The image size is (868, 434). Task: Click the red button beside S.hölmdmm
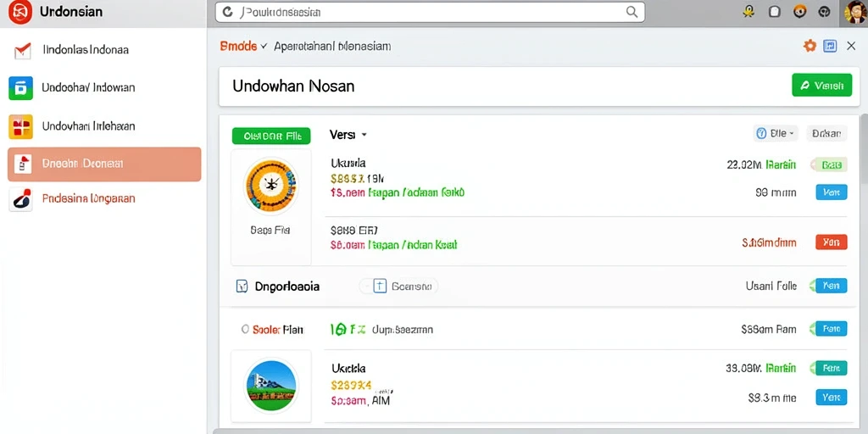pos(832,242)
